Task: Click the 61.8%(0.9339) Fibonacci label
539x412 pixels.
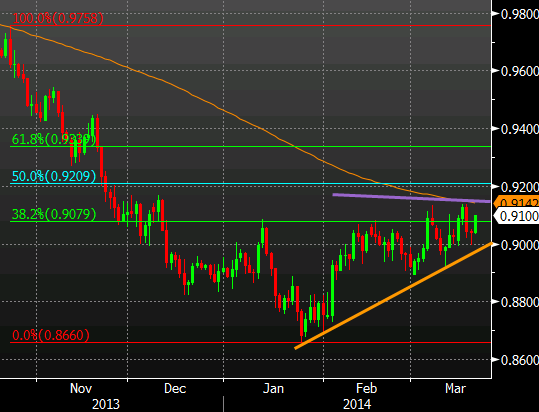Action: pos(54,139)
